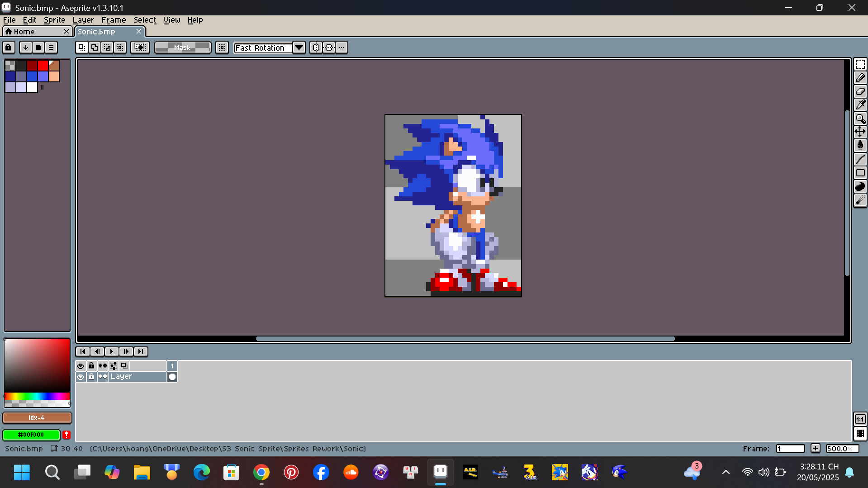Screen dimensions: 868x488
Task: Open the Sprite menu
Action: coord(54,20)
